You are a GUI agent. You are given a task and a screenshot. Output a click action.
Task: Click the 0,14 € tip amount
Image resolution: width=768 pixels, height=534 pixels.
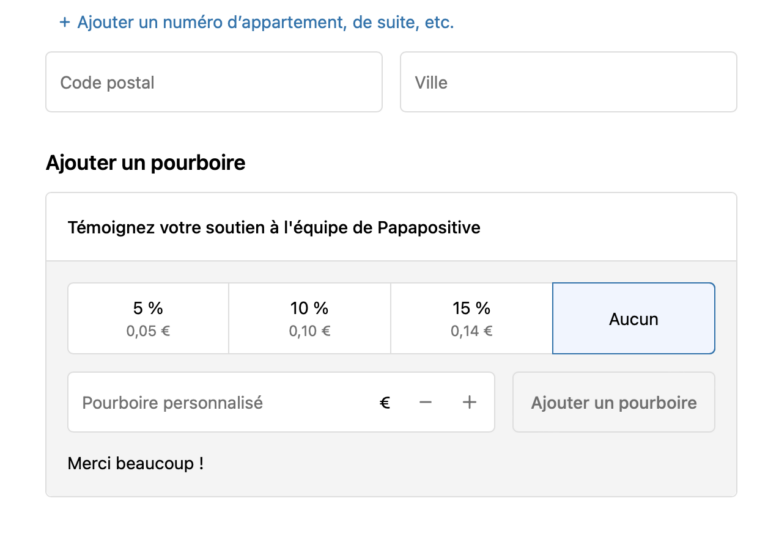pos(471,332)
